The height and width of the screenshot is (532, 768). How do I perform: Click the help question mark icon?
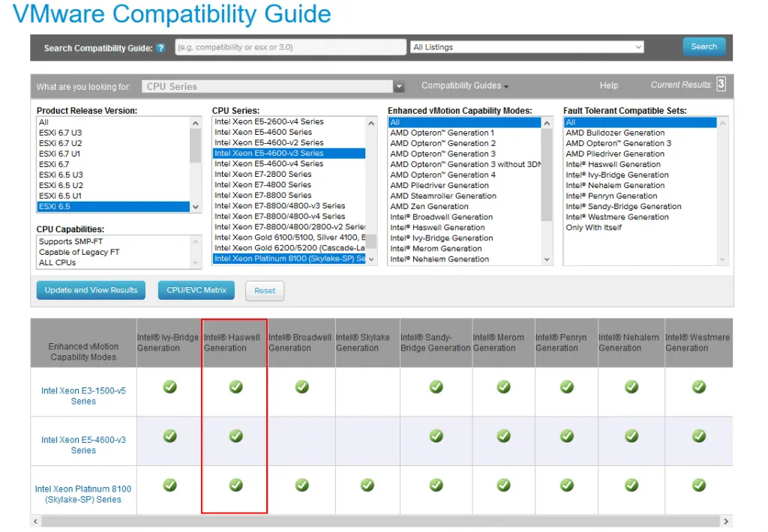click(x=160, y=48)
